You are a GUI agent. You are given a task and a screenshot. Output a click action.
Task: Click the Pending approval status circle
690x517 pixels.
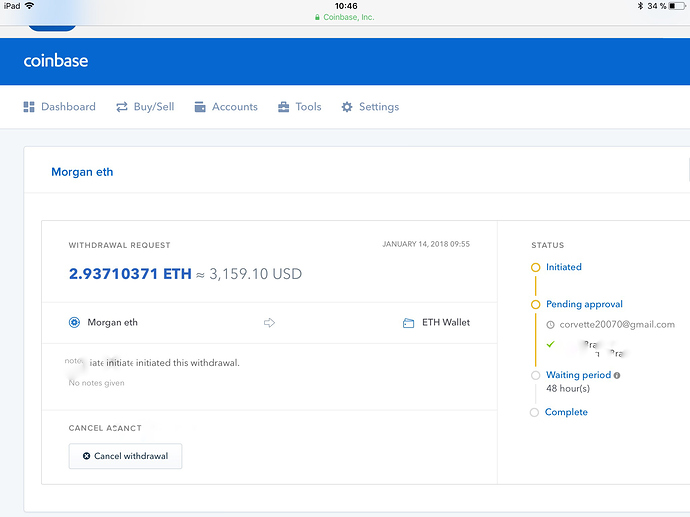[x=536, y=304]
